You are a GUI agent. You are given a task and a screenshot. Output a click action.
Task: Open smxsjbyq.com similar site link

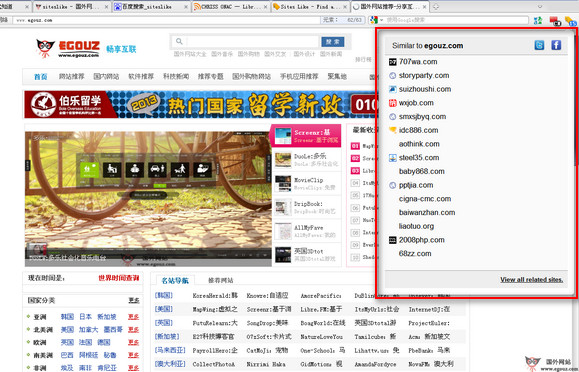coord(422,117)
